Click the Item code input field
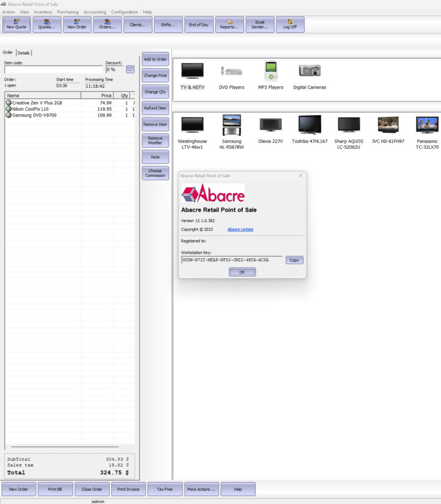This screenshot has height=504, width=441. (x=53, y=70)
